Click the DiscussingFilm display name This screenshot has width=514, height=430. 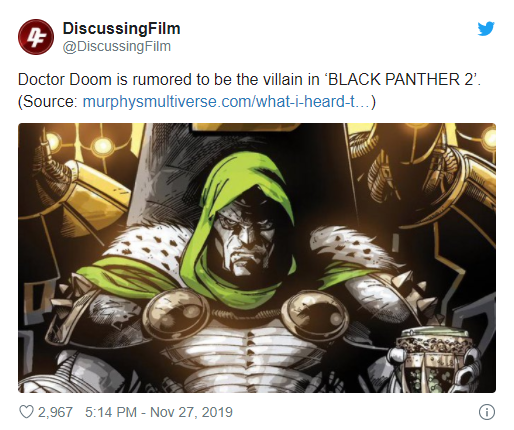click(121, 28)
